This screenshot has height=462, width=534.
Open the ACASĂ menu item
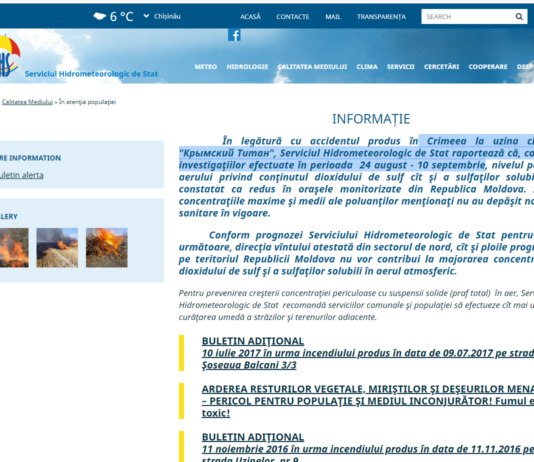(250, 17)
